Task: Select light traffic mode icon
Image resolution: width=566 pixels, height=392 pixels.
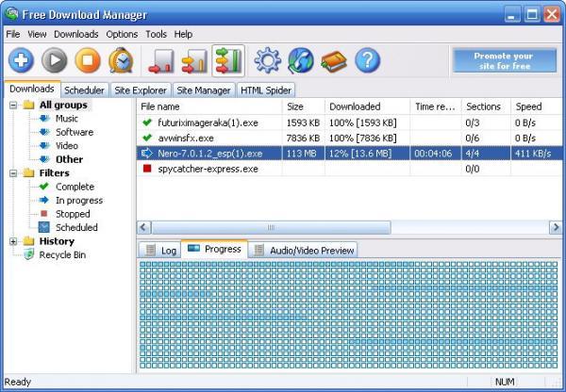Action: 161,61
